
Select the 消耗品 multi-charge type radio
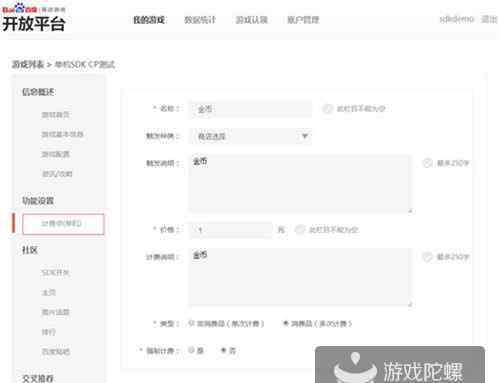pyautogui.click(x=286, y=323)
